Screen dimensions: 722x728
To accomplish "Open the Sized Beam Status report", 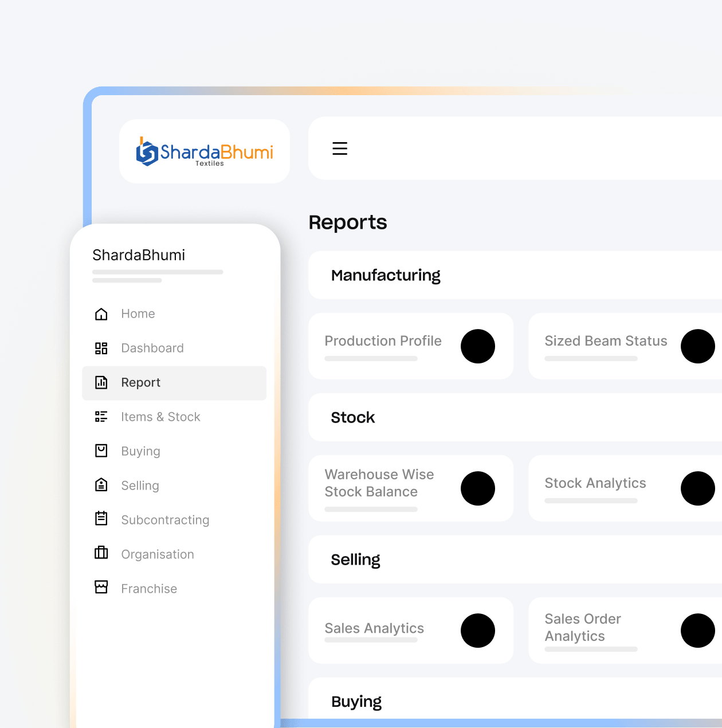I will point(625,346).
